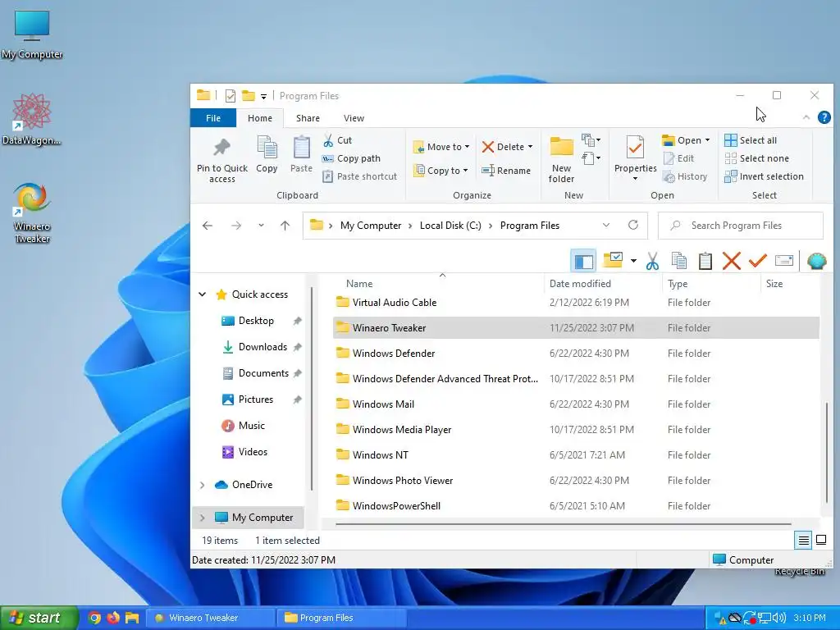Select the Windows Photo Viewer folder
This screenshot has width=840, height=630.
coord(576,481)
